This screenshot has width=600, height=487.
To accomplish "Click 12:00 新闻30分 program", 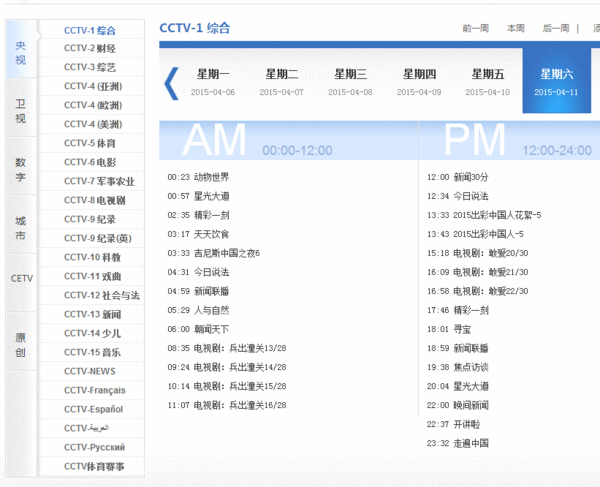I will click(458, 177).
